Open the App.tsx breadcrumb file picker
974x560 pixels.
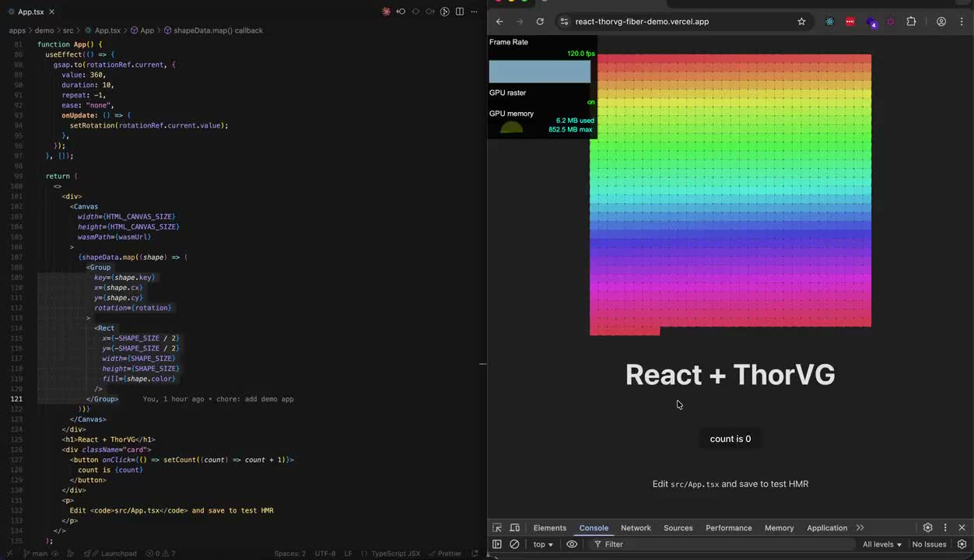103,30
